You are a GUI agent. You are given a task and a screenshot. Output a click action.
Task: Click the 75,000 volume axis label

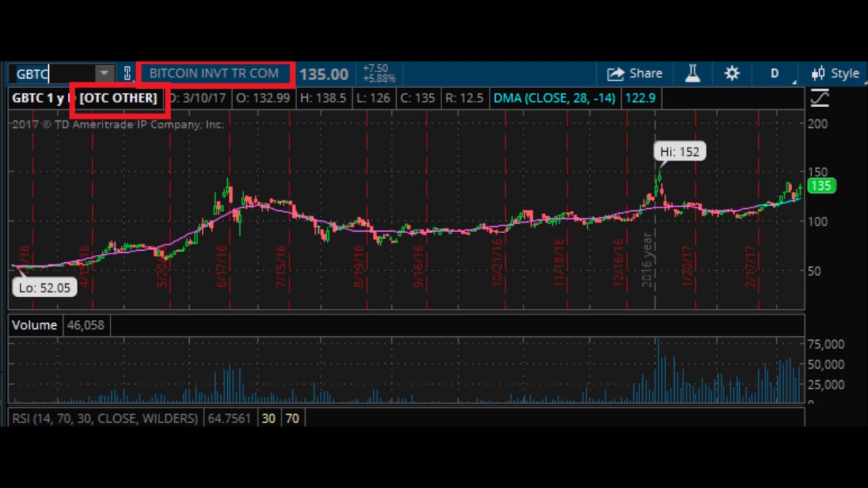(x=825, y=344)
